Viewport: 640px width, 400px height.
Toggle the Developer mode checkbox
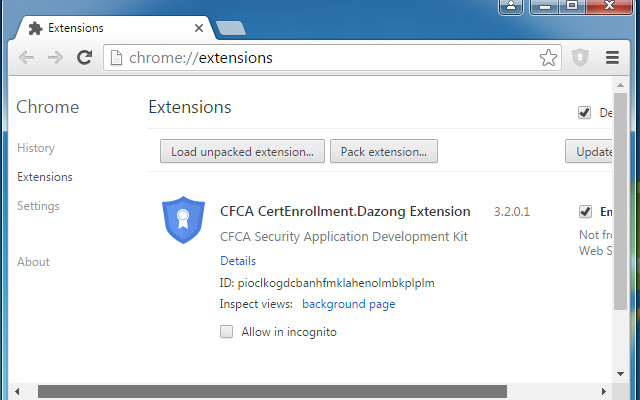(x=584, y=112)
